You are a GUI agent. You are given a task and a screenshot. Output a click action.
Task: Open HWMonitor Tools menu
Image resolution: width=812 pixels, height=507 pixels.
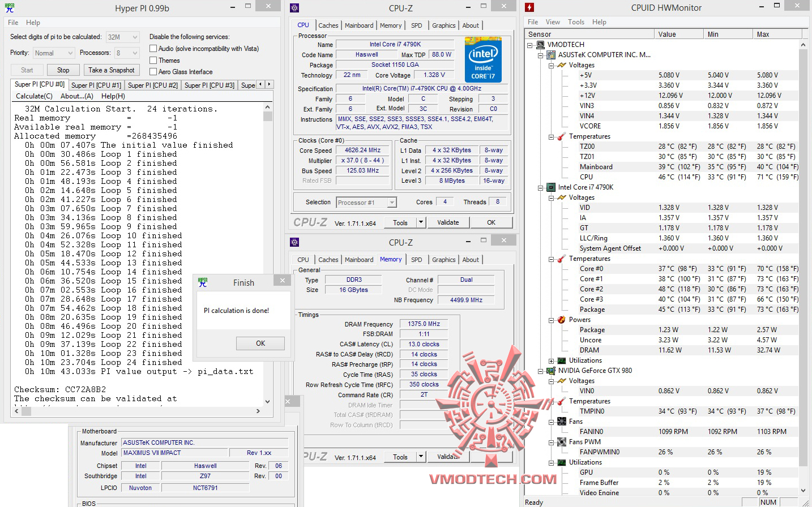click(576, 22)
